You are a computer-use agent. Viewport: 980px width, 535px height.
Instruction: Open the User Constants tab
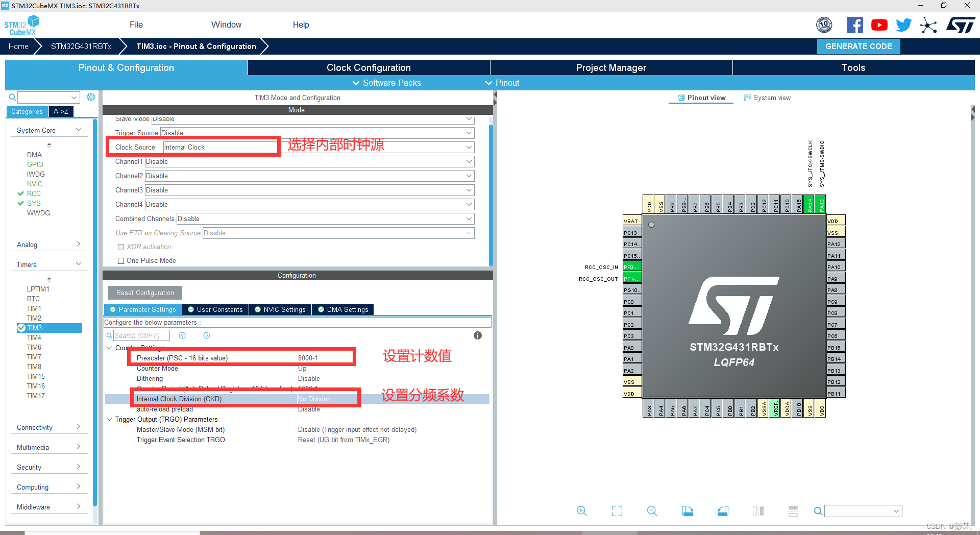coord(215,310)
